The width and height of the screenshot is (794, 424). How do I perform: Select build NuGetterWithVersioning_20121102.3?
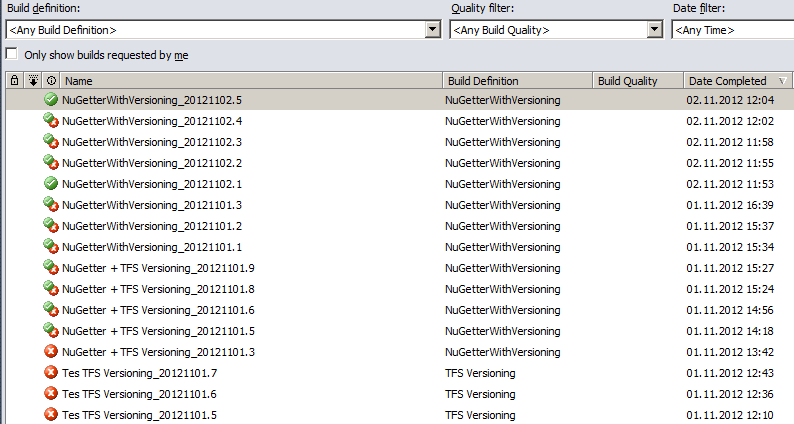[x=151, y=142]
